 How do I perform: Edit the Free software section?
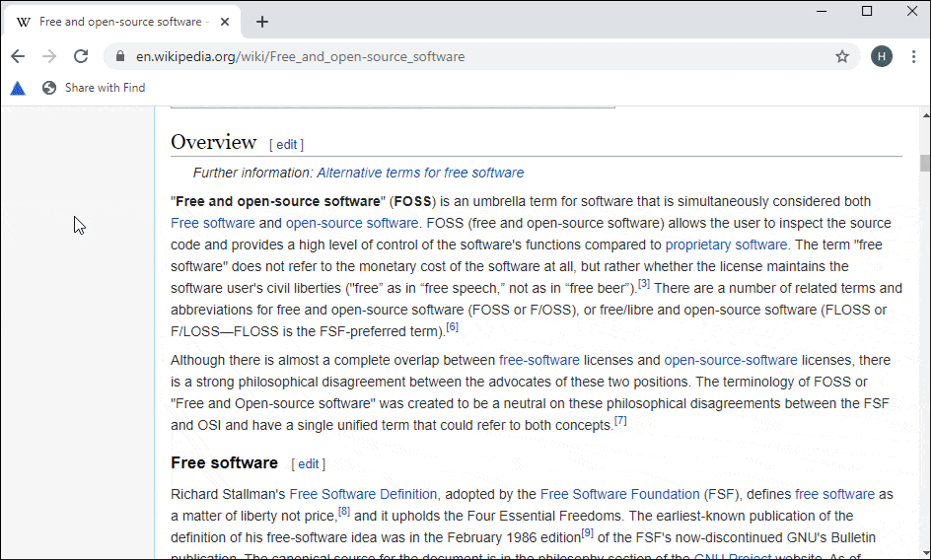click(308, 463)
